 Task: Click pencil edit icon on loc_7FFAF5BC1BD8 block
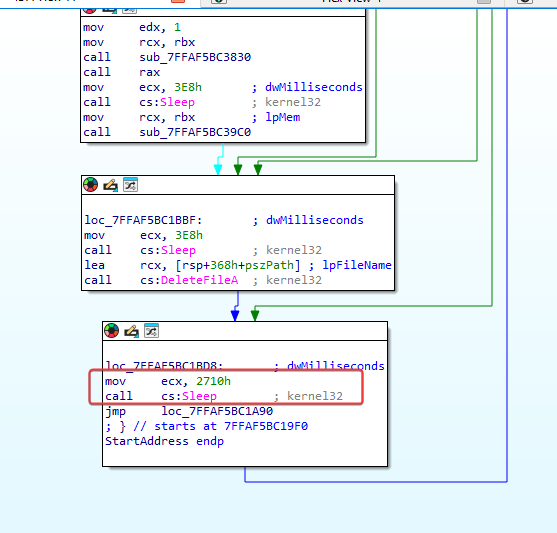[x=131, y=331]
